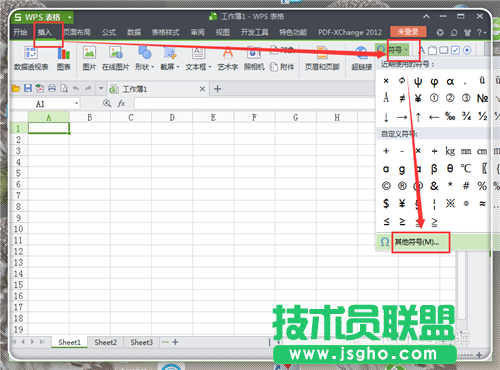Insert the ‰ symbol from recent symbols
This screenshot has width=500, height=370.
tap(450, 116)
